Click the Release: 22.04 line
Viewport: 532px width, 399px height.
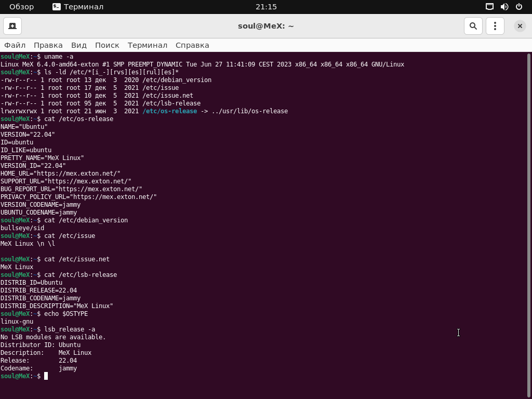[x=38, y=361]
